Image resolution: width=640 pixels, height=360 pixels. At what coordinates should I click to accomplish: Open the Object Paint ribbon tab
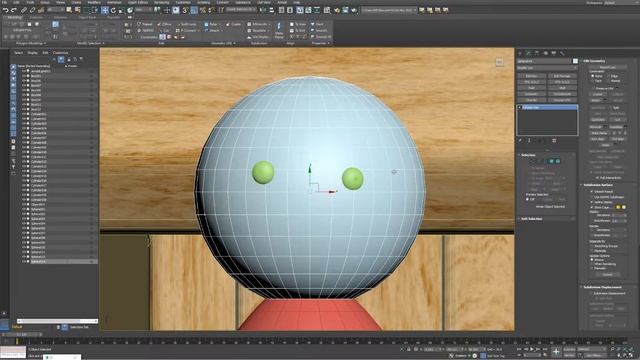tap(87, 18)
